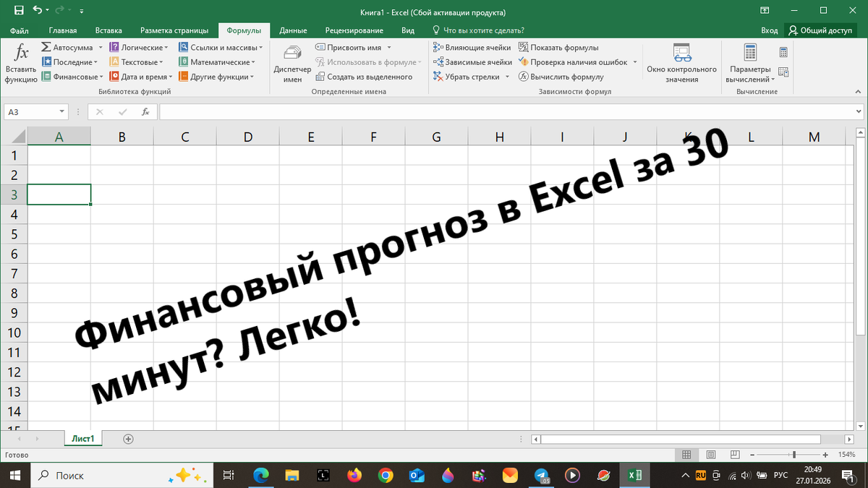Expand the Name Box dropdown arrow

pos(62,112)
